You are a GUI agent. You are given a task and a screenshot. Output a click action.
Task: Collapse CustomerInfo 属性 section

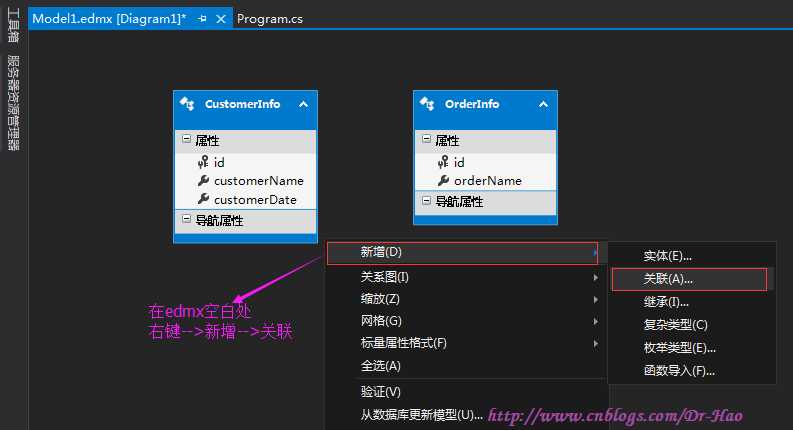(186, 139)
